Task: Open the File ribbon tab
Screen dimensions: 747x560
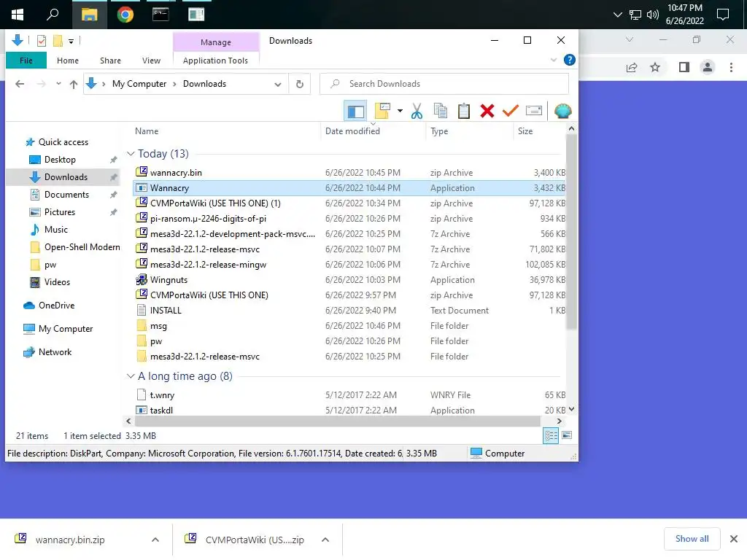Action: 26,61
